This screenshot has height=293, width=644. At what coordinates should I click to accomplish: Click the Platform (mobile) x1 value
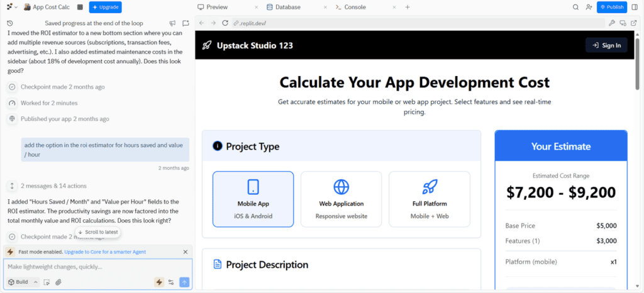[x=613, y=262]
